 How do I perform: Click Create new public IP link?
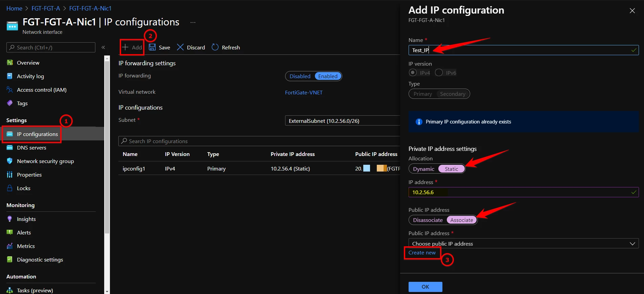click(422, 252)
